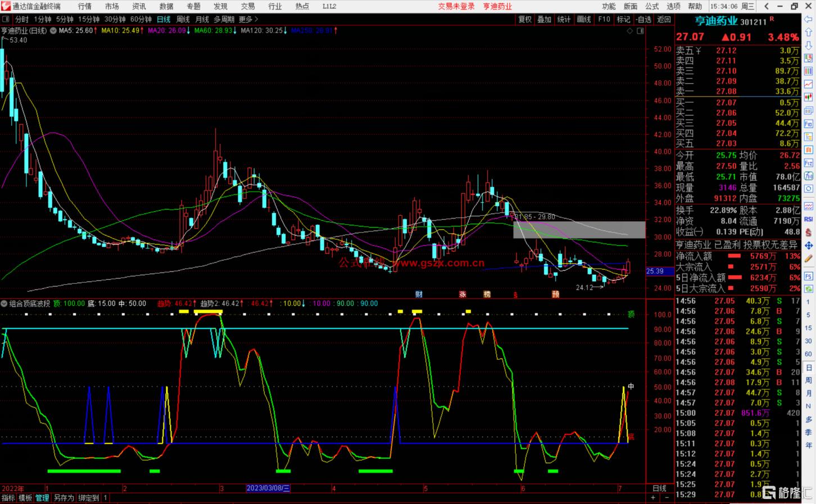
Task: Open the red line trend chart icon in sidebar
Action: point(808,83)
